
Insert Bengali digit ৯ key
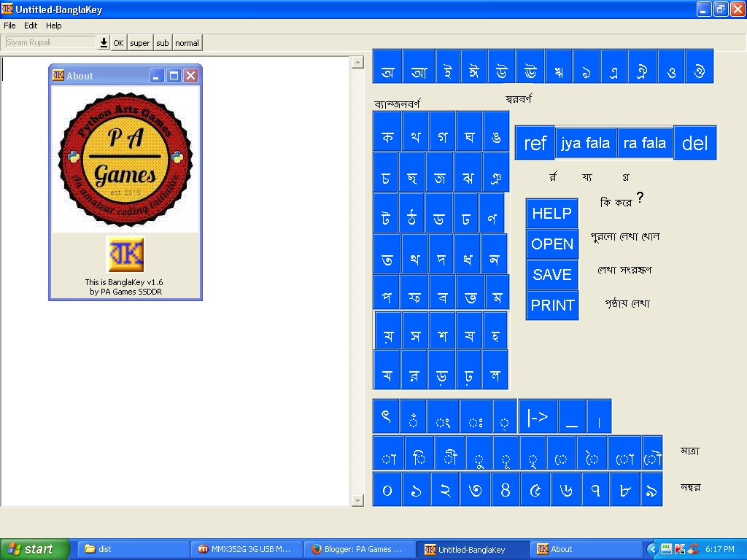[x=651, y=489]
